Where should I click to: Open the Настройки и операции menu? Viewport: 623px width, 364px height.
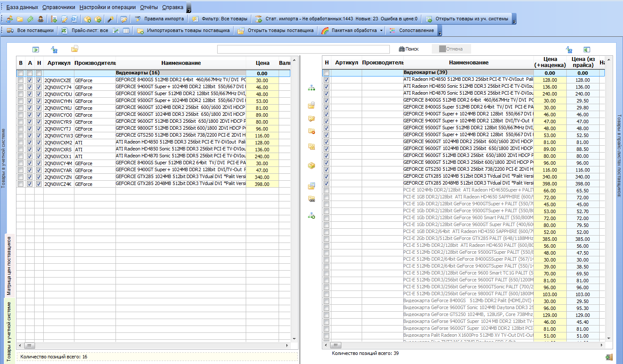point(108,7)
